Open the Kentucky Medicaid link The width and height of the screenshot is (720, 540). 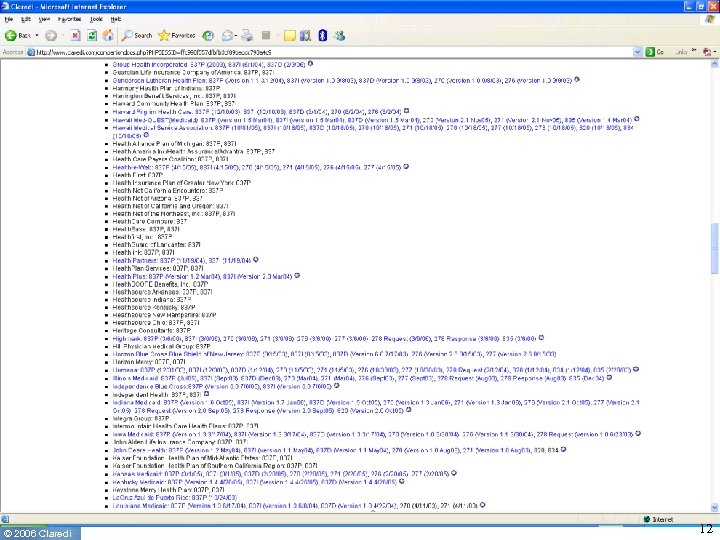(254, 482)
